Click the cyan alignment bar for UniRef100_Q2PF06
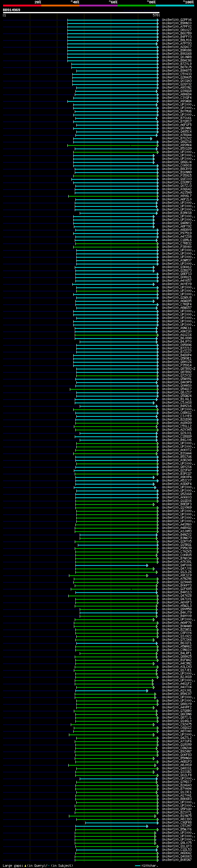 (x=113, y=20)
